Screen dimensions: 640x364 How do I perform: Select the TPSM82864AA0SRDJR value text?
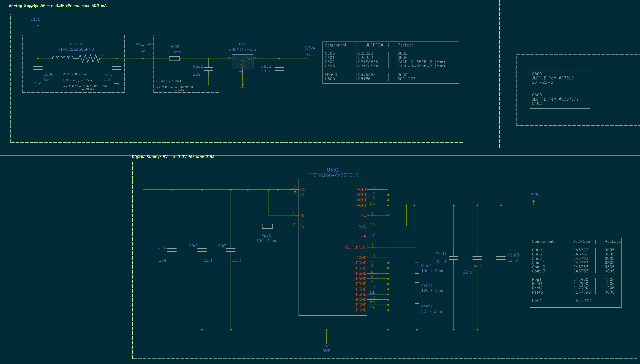(333, 175)
